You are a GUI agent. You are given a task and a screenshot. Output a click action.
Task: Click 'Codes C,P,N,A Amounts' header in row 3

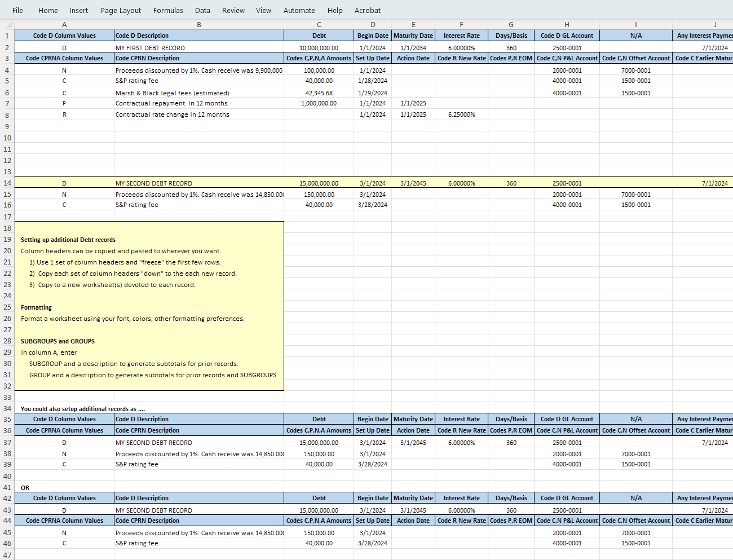tap(319, 58)
